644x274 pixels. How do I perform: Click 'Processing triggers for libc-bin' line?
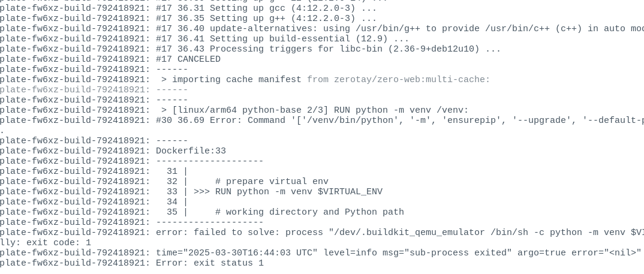[x=355, y=49]
